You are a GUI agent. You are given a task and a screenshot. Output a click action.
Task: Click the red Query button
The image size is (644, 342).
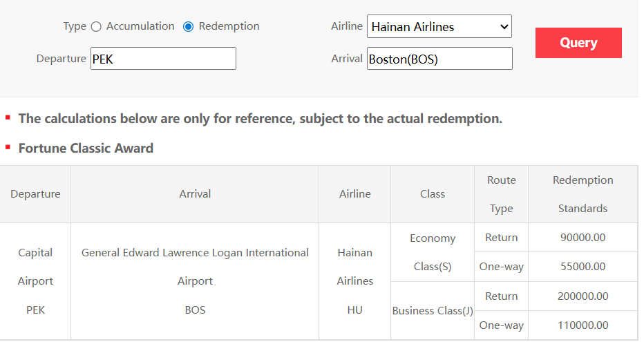[x=578, y=43]
